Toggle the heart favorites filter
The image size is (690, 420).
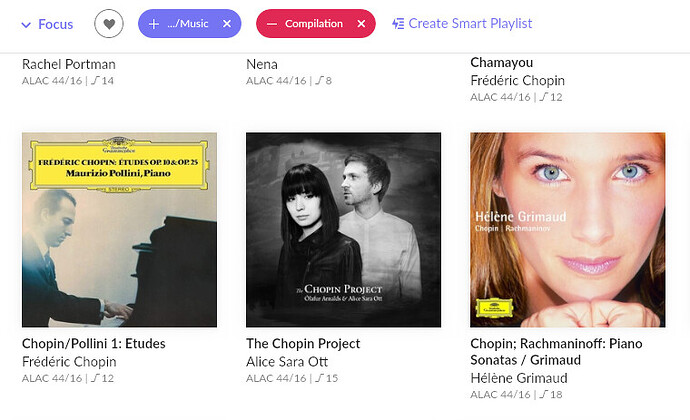click(x=109, y=23)
